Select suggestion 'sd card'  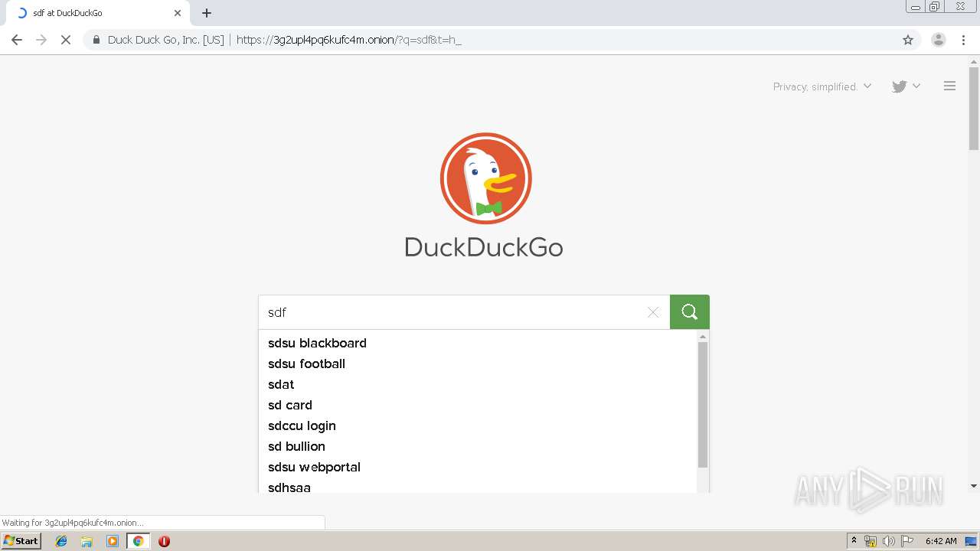(x=478, y=405)
